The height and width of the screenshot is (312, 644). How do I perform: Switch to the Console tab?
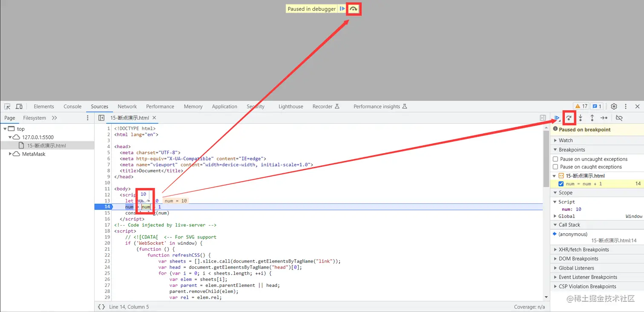pyautogui.click(x=72, y=106)
